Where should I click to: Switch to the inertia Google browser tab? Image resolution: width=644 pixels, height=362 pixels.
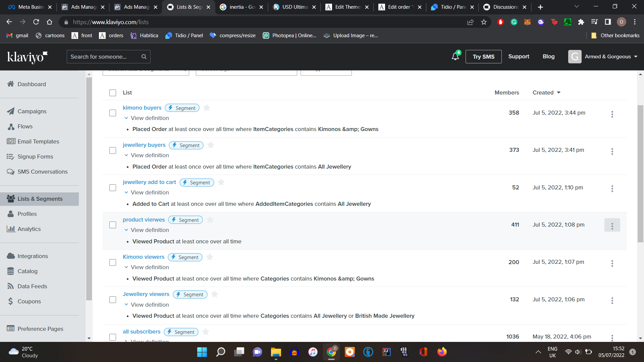click(241, 7)
